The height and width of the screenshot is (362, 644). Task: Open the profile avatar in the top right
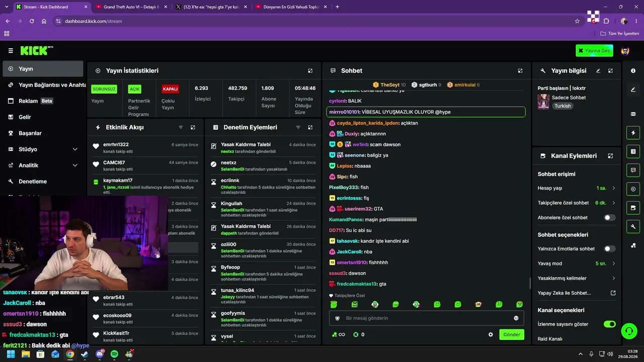625,51
